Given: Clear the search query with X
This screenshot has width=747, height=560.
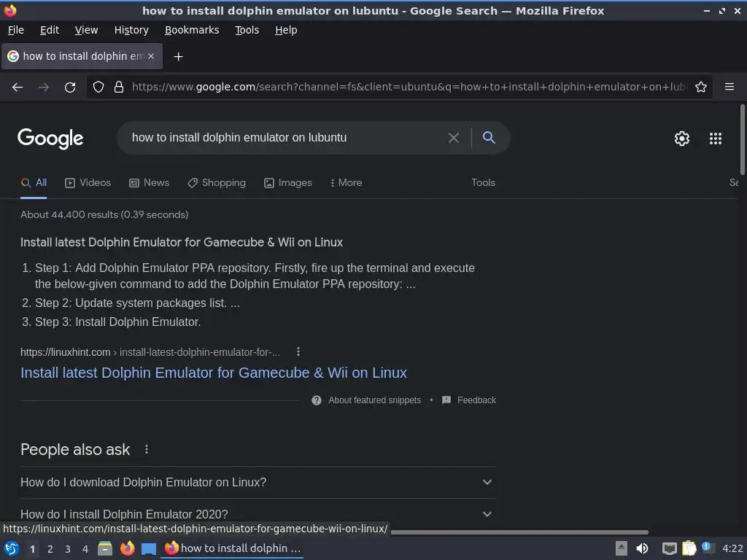Looking at the screenshot, I should [x=454, y=138].
